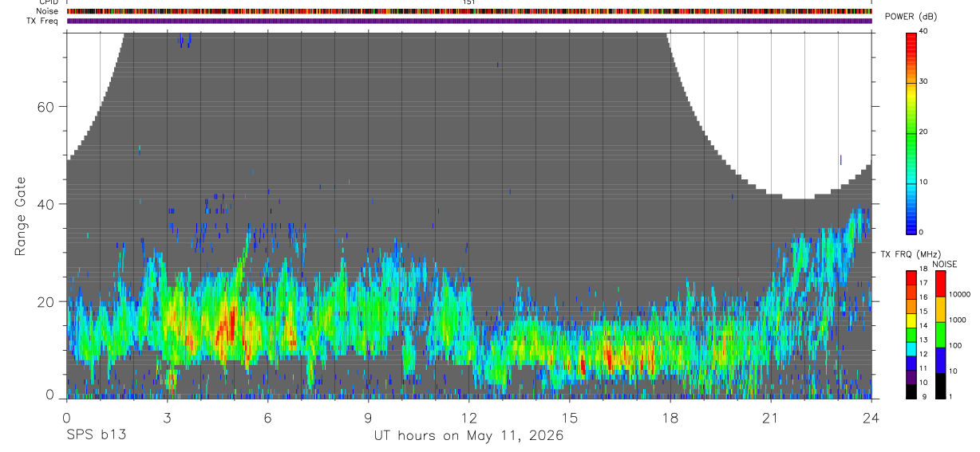Click the black bottom segment of the TX FRQ colorbar
Image resolution: width=980 pixels, height=452 pixels.
pos(911,391)
